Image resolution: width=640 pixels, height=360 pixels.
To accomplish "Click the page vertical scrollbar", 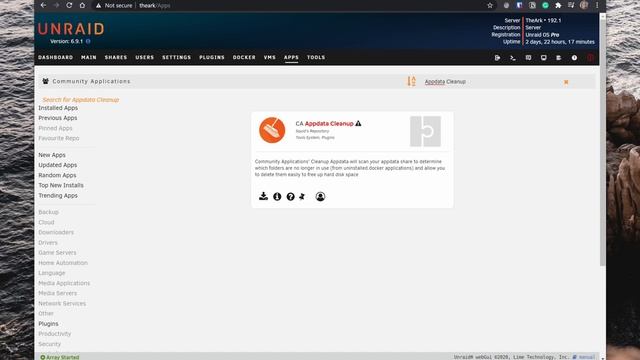I will (602, 143).
